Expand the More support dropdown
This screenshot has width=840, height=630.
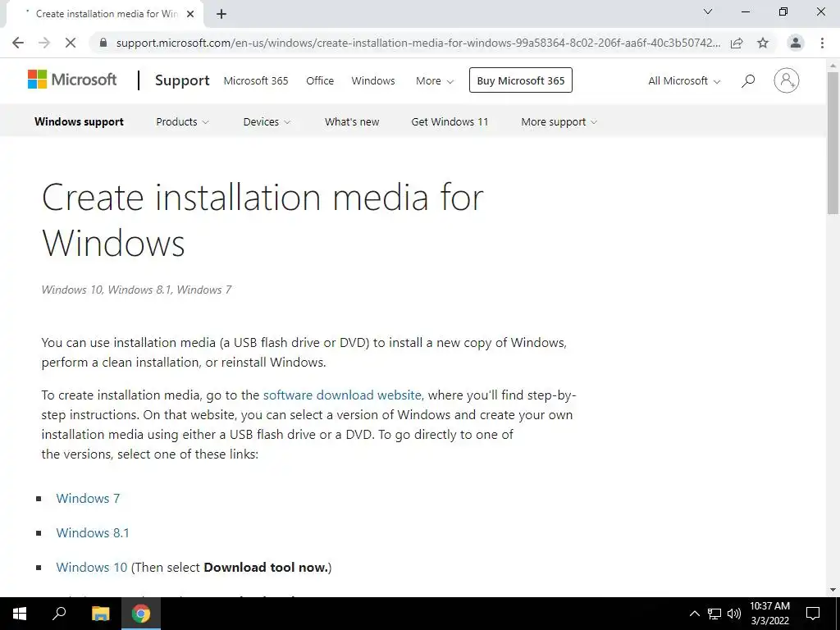click(x=559, y=121)
